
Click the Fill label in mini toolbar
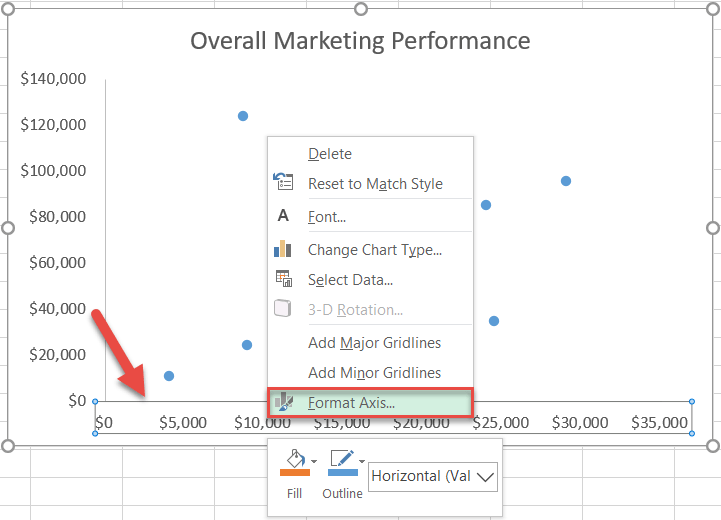point(294,493)
